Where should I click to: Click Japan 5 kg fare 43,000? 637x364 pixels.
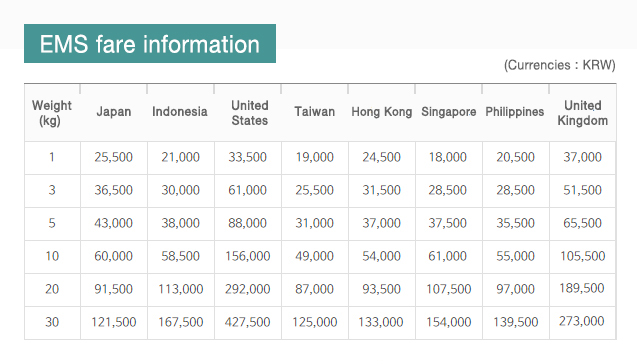pyautogui.click(x=113, y=223)
